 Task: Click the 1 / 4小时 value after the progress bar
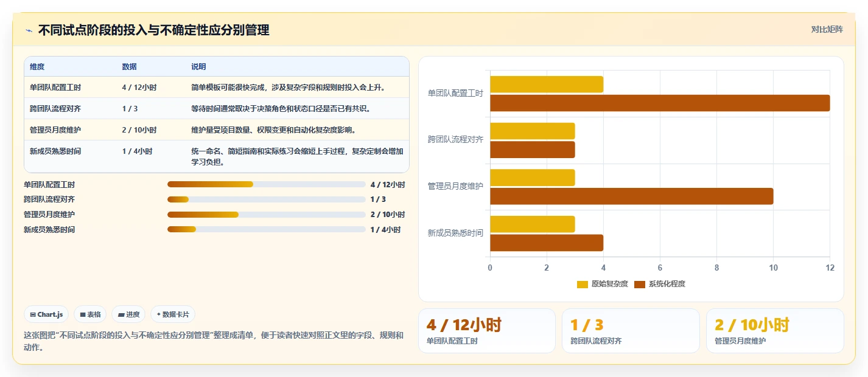[x=385, y=230]
